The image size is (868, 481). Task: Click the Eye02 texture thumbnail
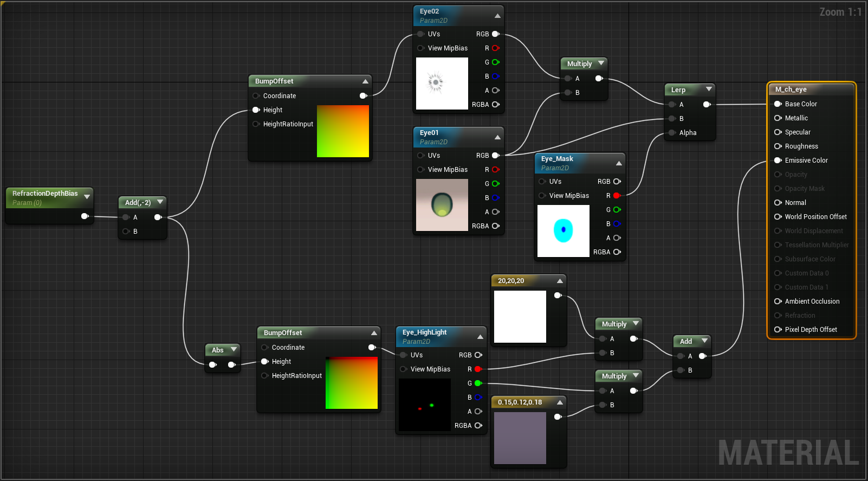pos(442,84)
